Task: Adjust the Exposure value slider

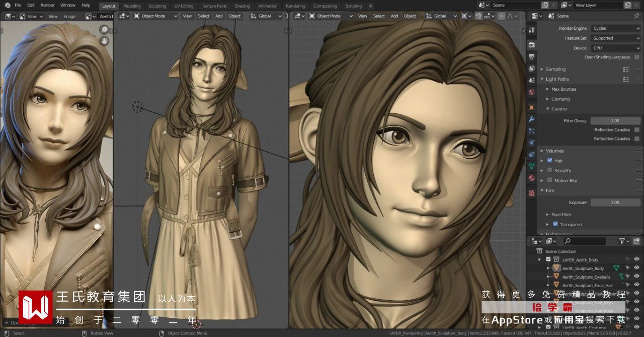Action: pos(615,203)
